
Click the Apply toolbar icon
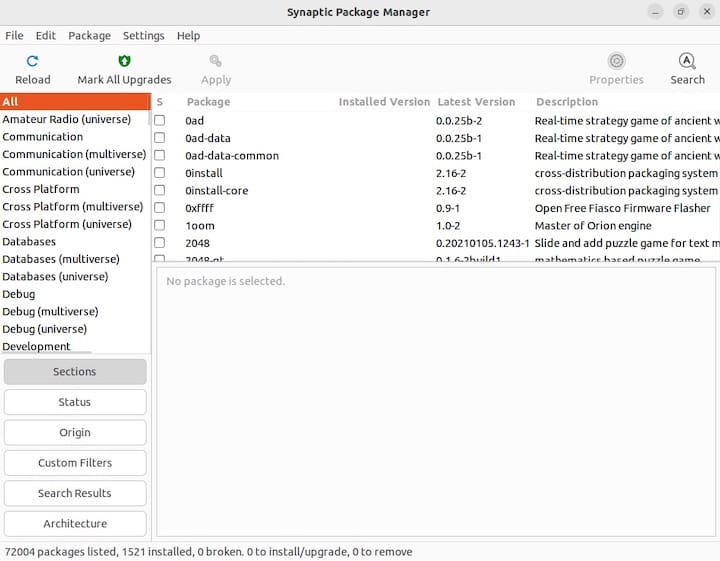point(216,61)
